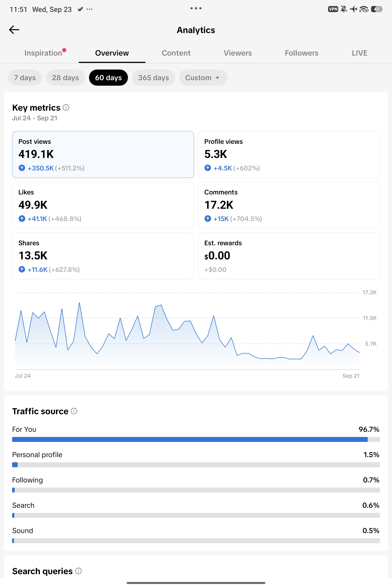The image size is (392, 587).
Task: Tap the post views chart peak
Action: (x=79, y=303)
